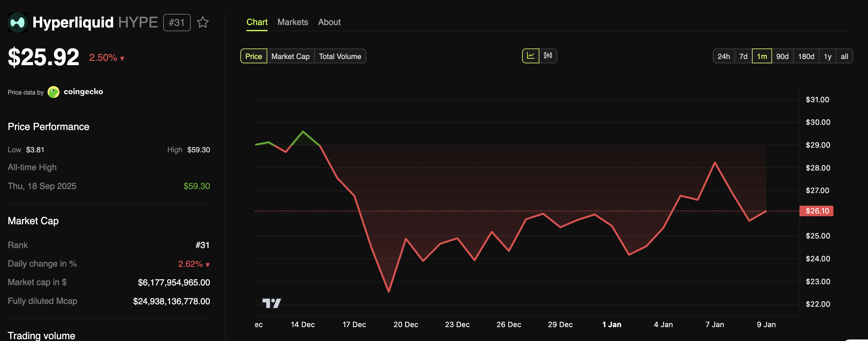Click the #31 rank badge
This screenshot has height=341, width=868.
click(x=177, y=23)
